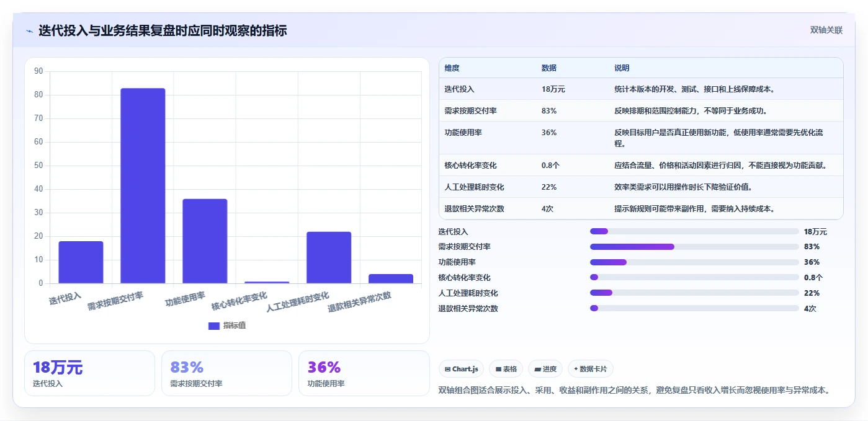Click the 核心转化率变化 progress bar
Image resolution: width=868 pixels, height=421 pixels.
click(x=694, y=277)
